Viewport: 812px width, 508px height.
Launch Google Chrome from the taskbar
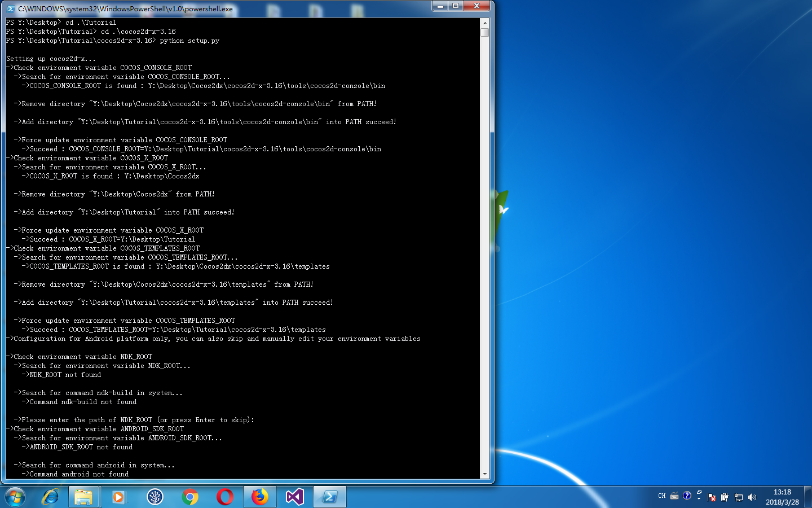tap(190, 497)
